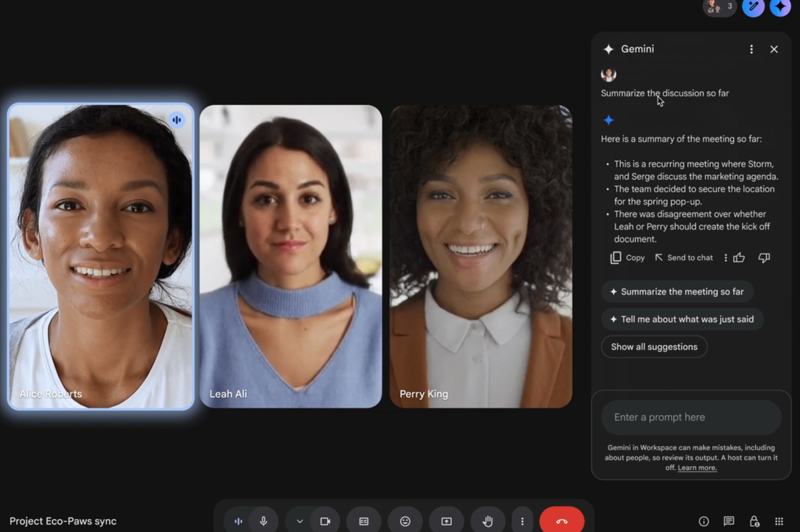Image resolution: width=800 pixels, height=532 pixels.
Task: Give a thumbs up to Gemini's summary
Action: pos(739,258)
